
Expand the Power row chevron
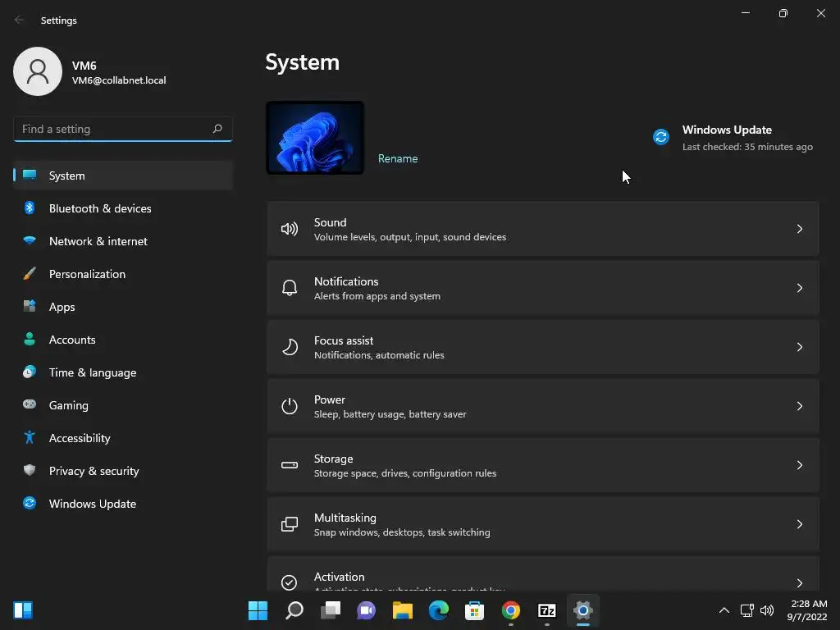point(799,406)
